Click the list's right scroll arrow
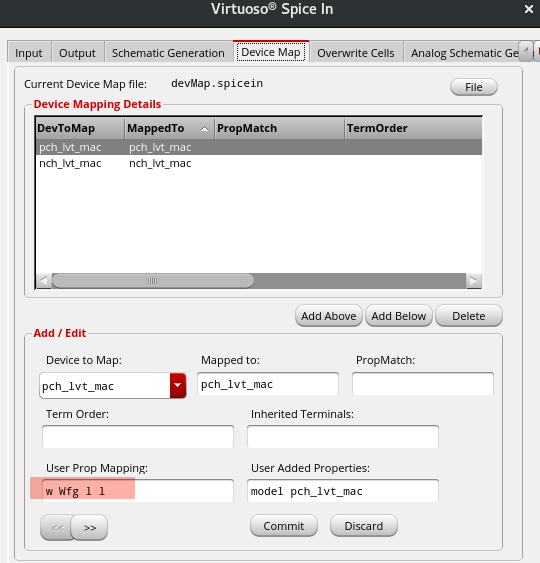Image resolution: width=540 pixels, height=563 pixels. 474,281
